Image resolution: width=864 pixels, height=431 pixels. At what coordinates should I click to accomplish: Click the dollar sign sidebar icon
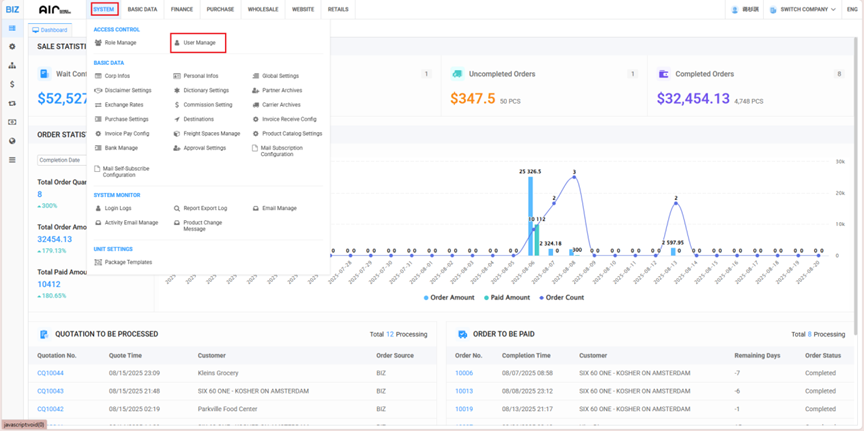coord(12,85)
